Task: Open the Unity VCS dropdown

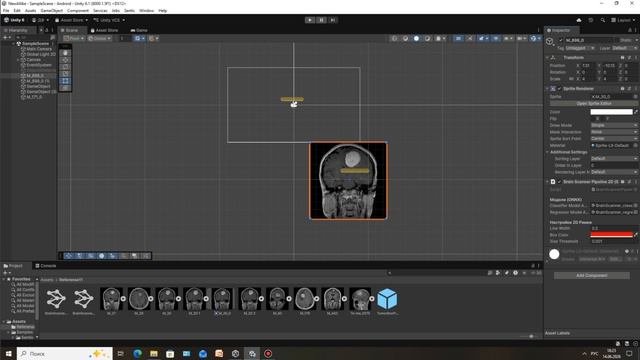Action: (x=109, y=20)
